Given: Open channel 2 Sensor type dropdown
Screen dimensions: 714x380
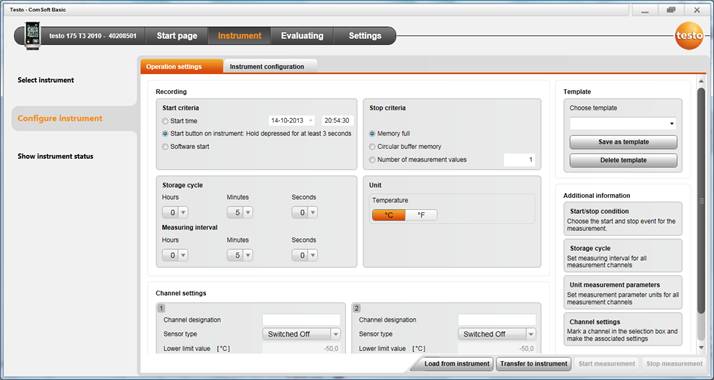Looking at the screenshot, I should (497, 334).
